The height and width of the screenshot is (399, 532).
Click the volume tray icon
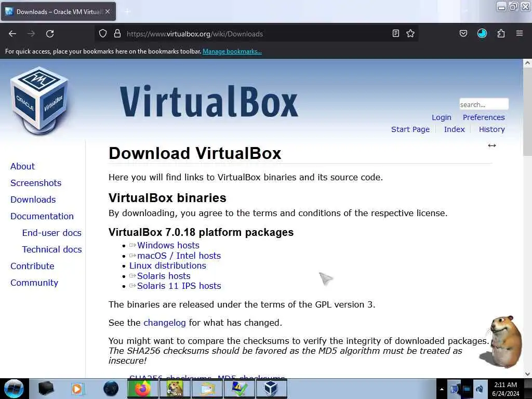pos(480,389)
